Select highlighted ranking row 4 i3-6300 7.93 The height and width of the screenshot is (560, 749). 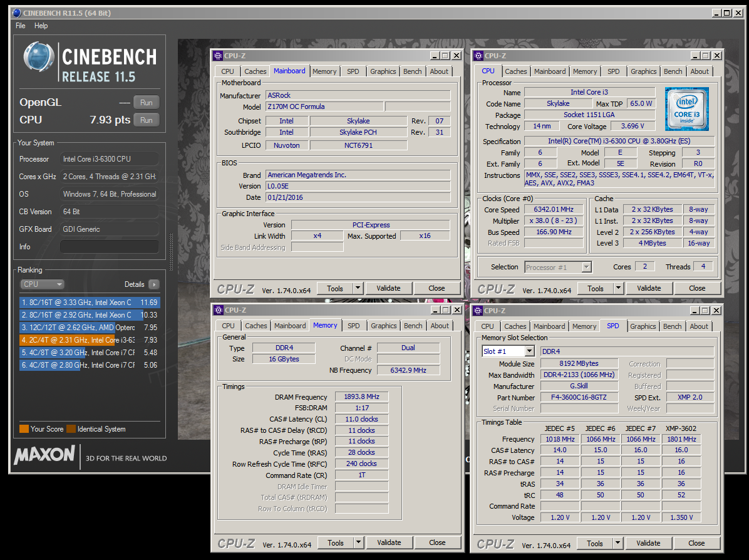coord(90,340)
